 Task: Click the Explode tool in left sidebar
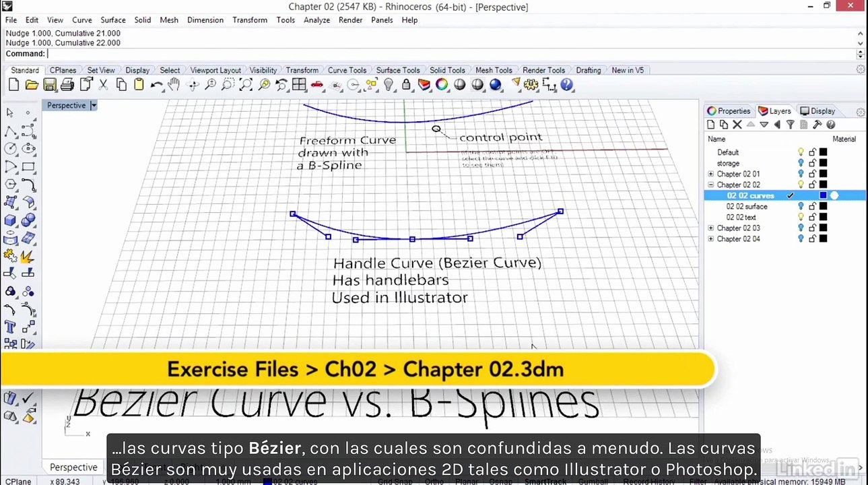[x=28, y=256]
